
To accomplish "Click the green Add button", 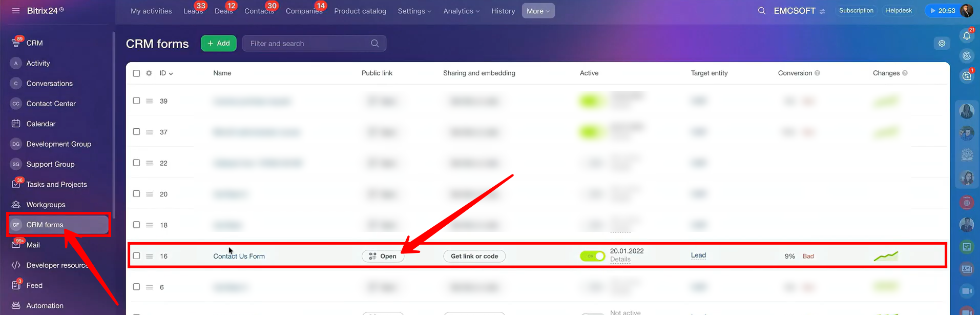I will (x=219, y=44).
